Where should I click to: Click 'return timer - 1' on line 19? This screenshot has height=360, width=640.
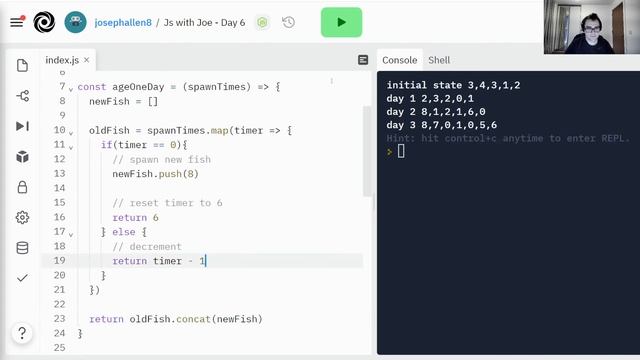pos(159,261)
